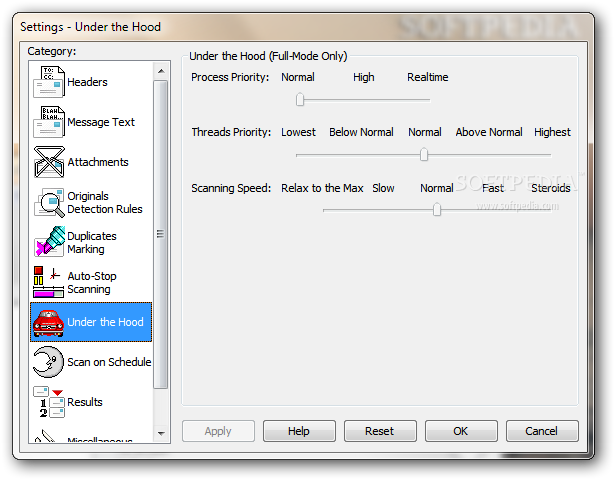Image resolution: width=615 pixels, height=480 pixels.
Task: Select the red car Under the Hood icon
Action: point(49,323)
